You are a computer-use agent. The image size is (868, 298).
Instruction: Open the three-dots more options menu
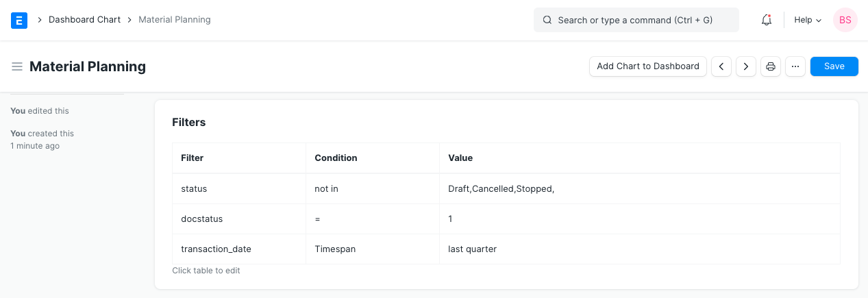(795, 66)
